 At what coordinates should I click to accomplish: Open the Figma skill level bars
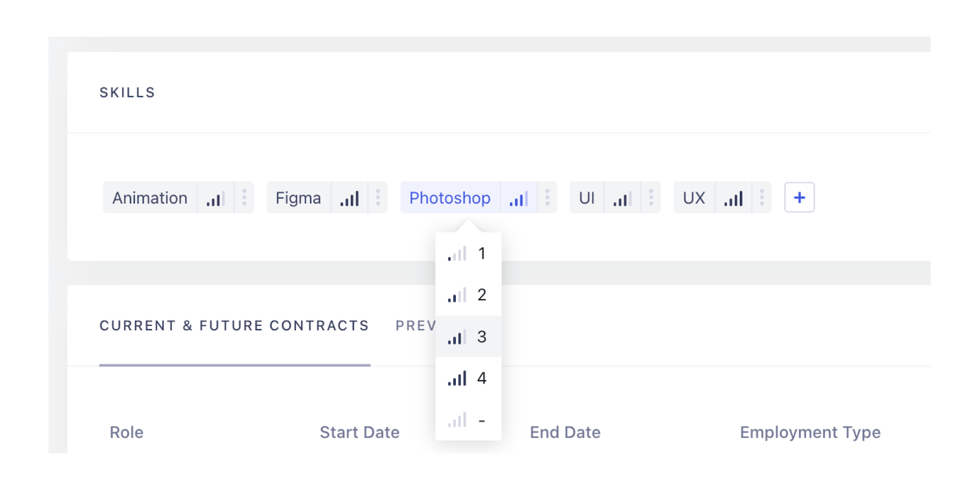350,198
